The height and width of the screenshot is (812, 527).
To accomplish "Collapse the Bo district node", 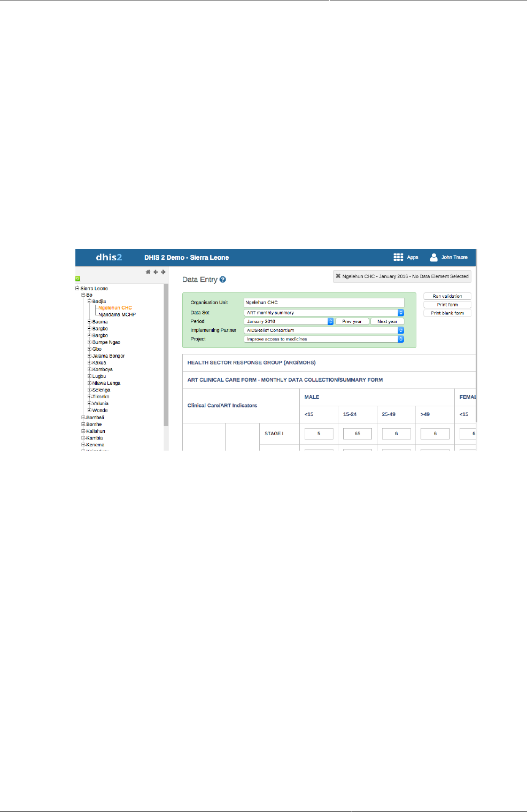I will (83, 295).
